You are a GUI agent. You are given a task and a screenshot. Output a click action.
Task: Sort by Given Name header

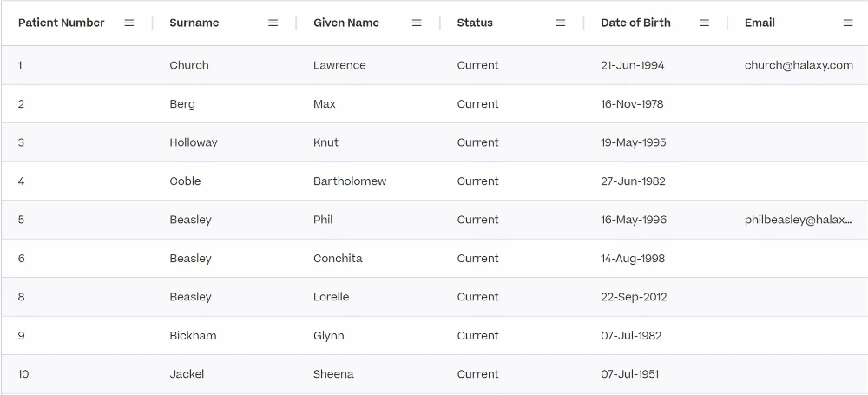pyautogui.click(x=346, y=23)
